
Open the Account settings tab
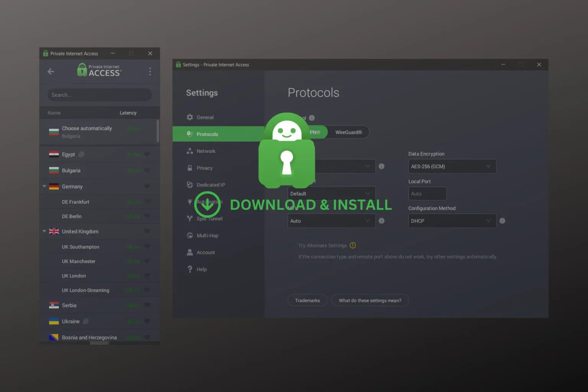coord(219,252)
